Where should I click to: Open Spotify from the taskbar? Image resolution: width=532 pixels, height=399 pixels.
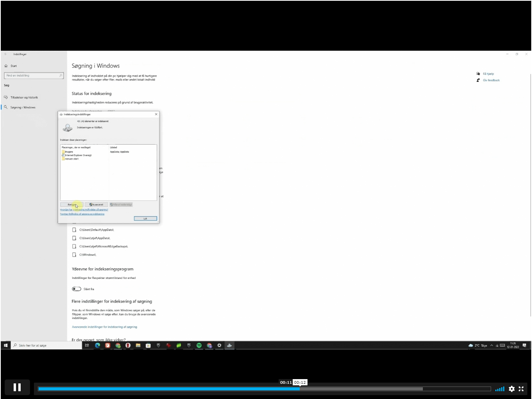tap(199, 345)
